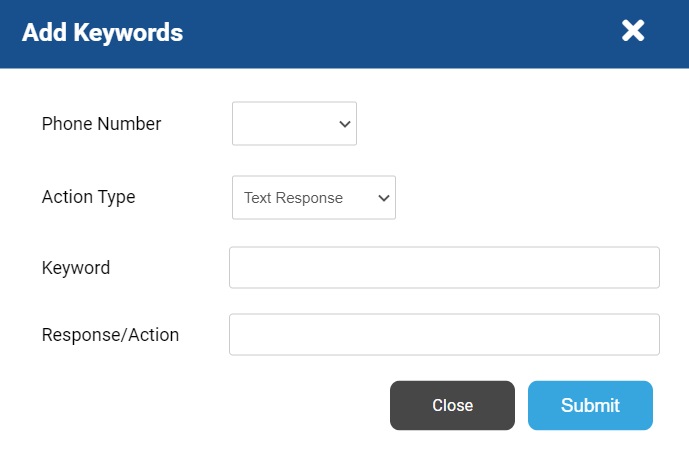Click the chevron beside Text Response
Viewport: 689px width, 456px height.
(x=384, y=198)
